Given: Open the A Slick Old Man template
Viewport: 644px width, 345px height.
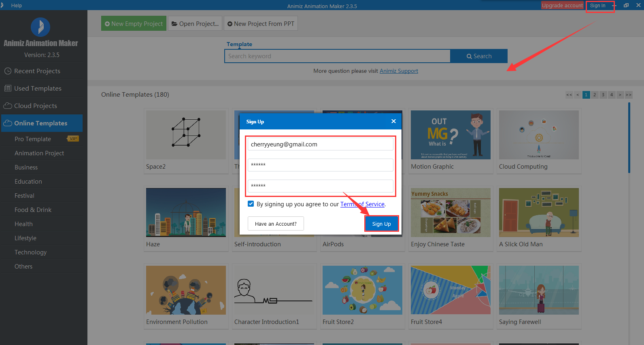Looking at the screenshot, I should coord(539,212).
